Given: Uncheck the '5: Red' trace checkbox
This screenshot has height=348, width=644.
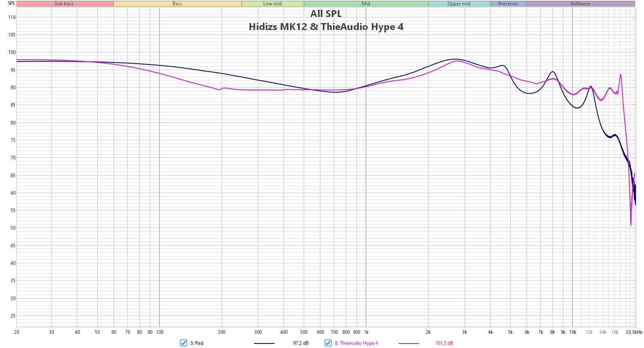Looking at the screenshot, I should 183,343.
